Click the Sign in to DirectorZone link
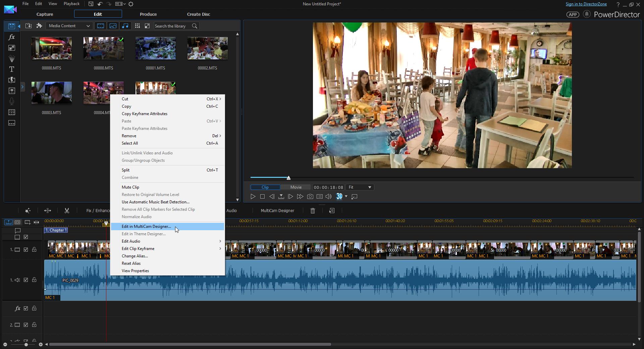Viewport: 644px width, 349px height. click(x=586, y=4)
